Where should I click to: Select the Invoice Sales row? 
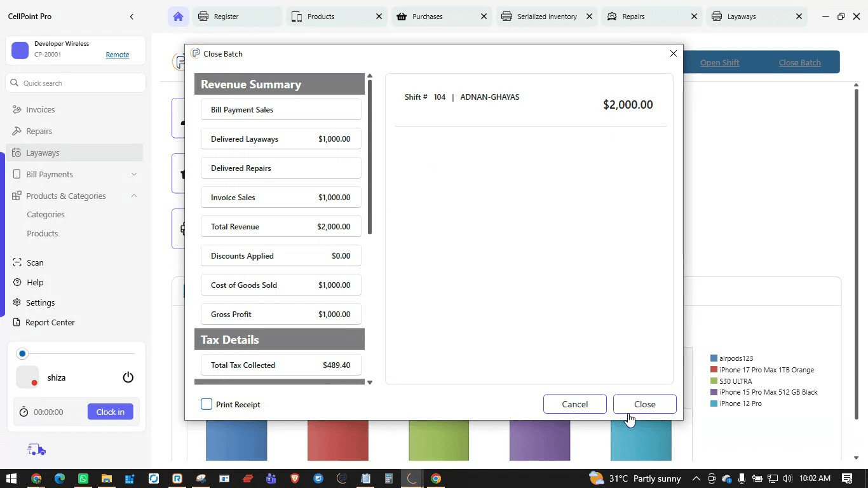click(x=281, y=198)
